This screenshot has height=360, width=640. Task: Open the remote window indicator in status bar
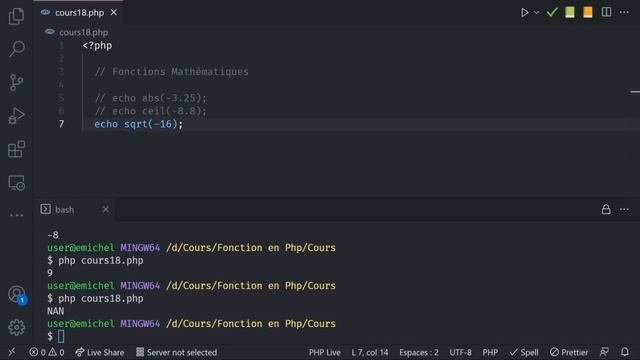[12, 352]
